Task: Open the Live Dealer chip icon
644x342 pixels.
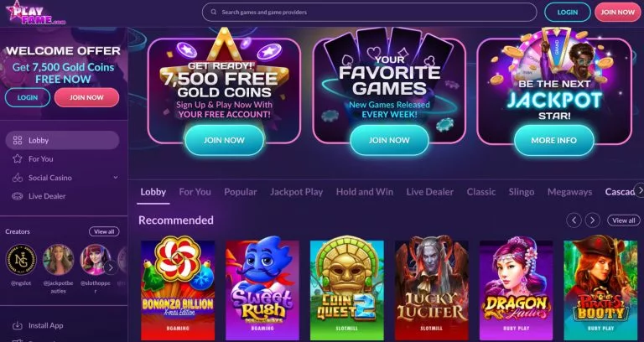Action: (18, 196)
